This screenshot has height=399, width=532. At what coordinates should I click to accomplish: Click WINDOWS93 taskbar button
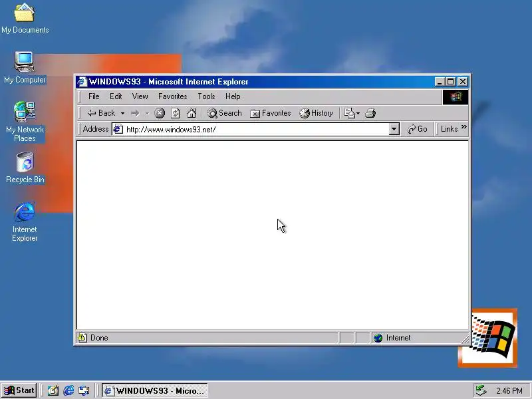point(155,390)
